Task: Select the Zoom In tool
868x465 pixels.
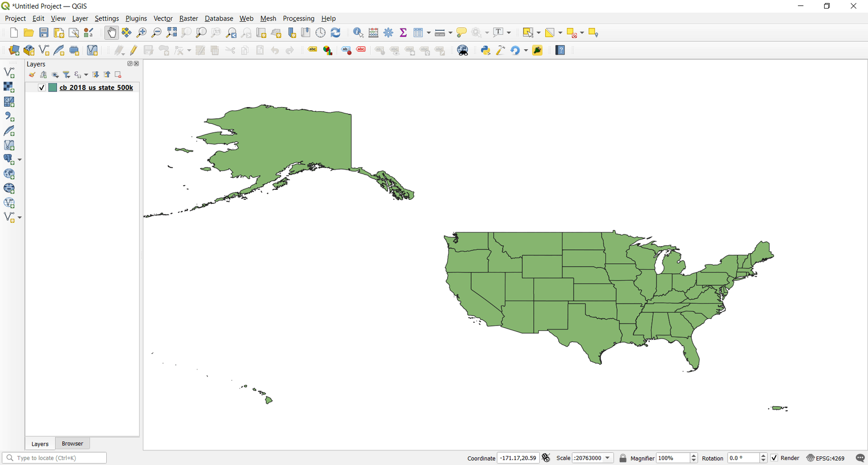Action: [141, 32]
